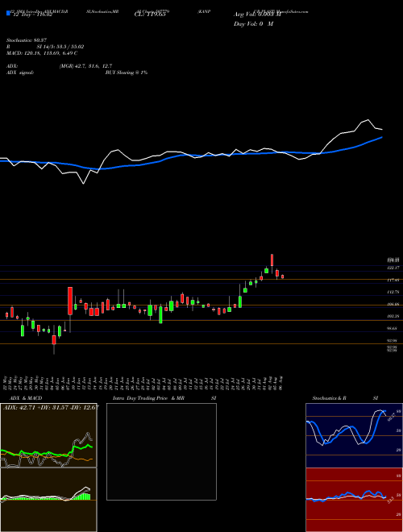Click the lowest dip of the white price line

84,184
